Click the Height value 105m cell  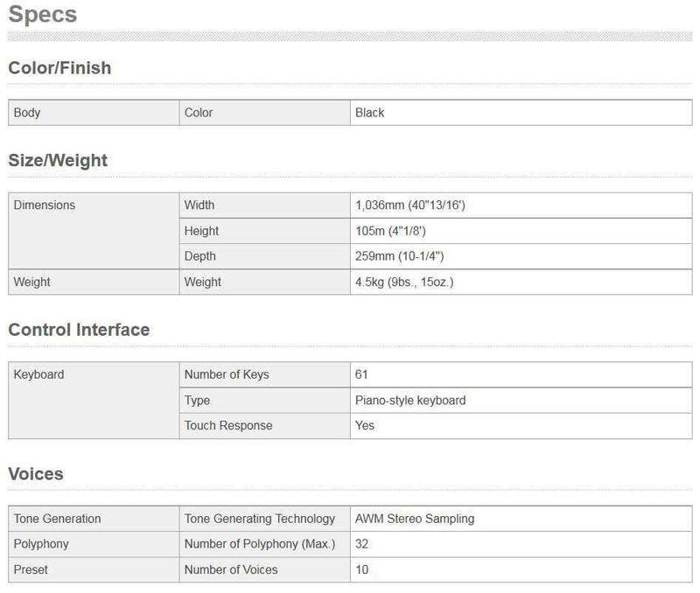click(390, 231)
